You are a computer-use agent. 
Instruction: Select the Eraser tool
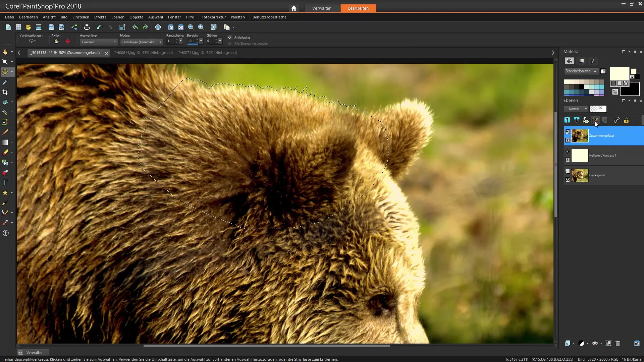pyautogui.click(x=5, y=153)
